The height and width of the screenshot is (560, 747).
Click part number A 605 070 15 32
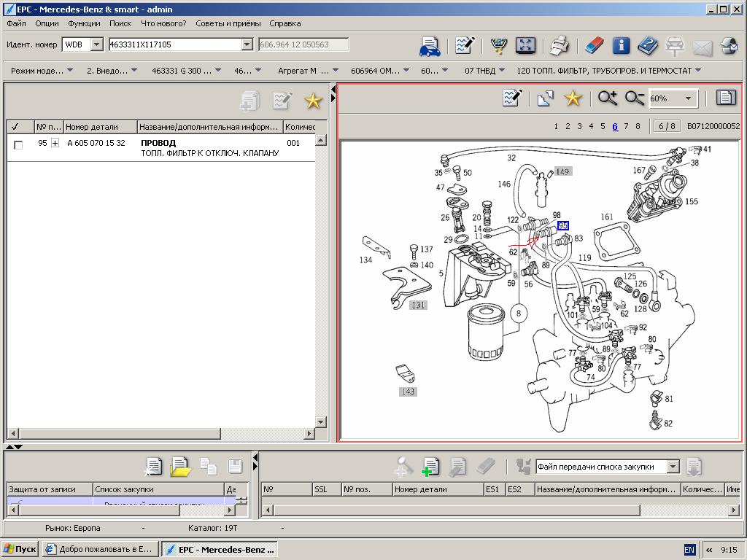pyautogui.click(x=96, y=143)
